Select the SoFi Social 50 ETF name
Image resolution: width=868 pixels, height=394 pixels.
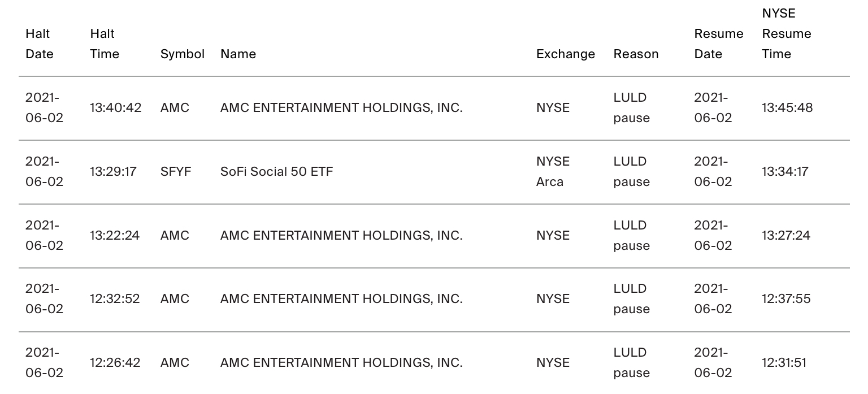(x=276, y=171)
